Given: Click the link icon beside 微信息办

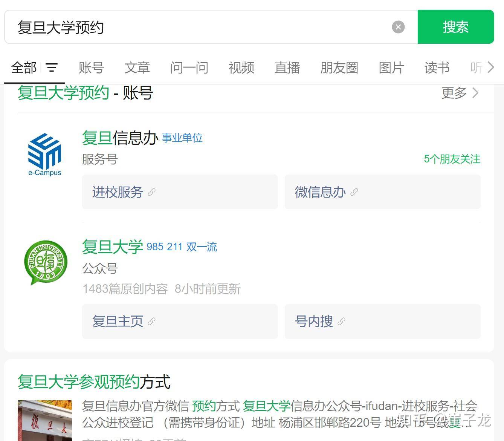Looking at the screenshot, I should tap(354, 192).
